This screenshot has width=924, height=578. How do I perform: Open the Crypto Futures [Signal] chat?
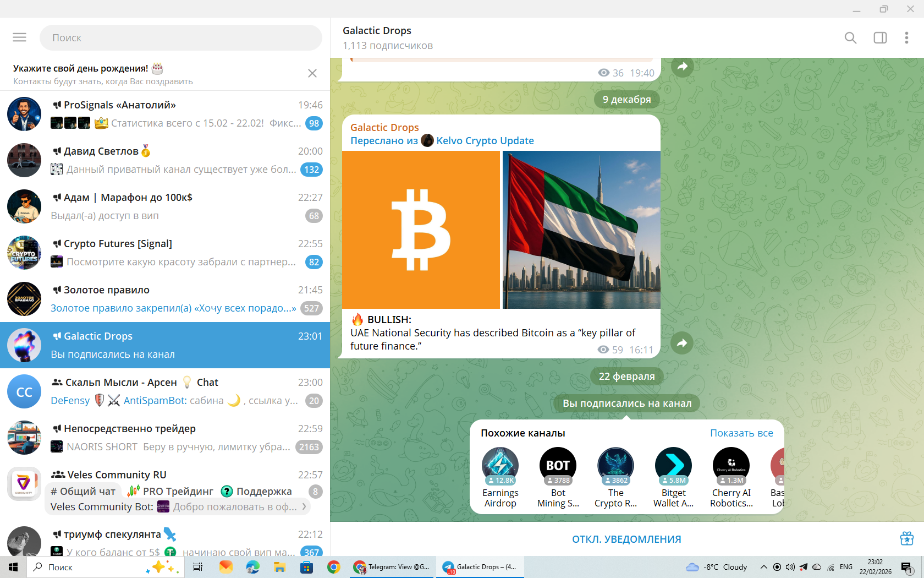point(165,253)
